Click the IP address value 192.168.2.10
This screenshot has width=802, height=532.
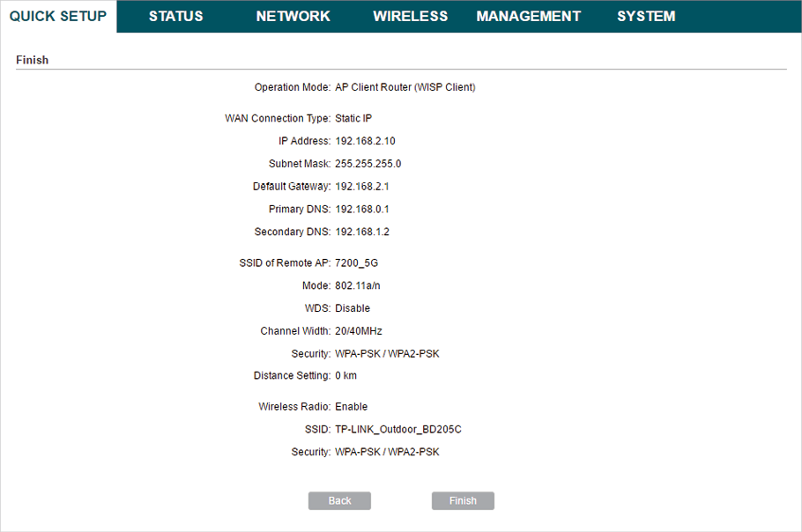(365, 141)
